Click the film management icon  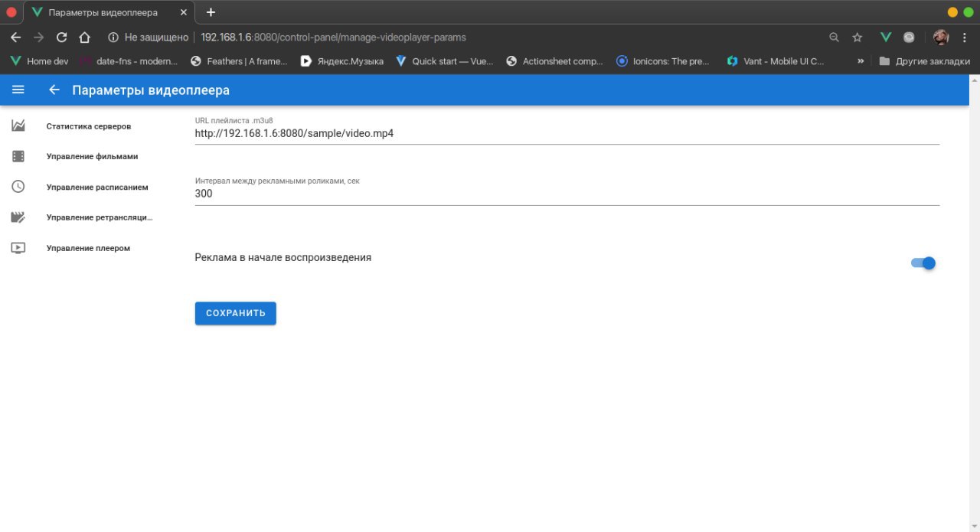18,156
